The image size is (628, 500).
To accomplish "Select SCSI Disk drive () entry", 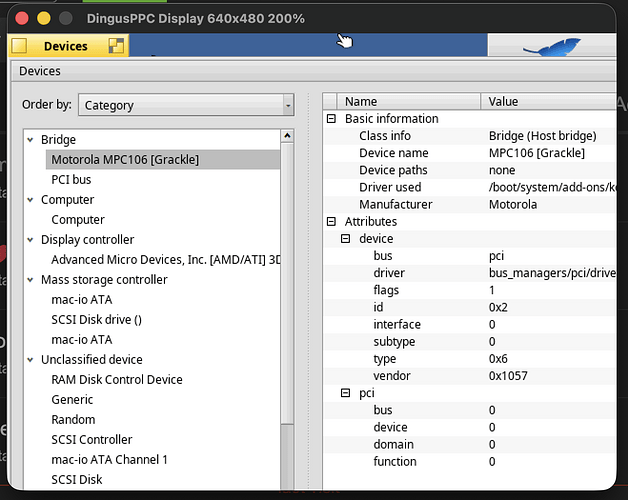I will click(x=97, y=320).
